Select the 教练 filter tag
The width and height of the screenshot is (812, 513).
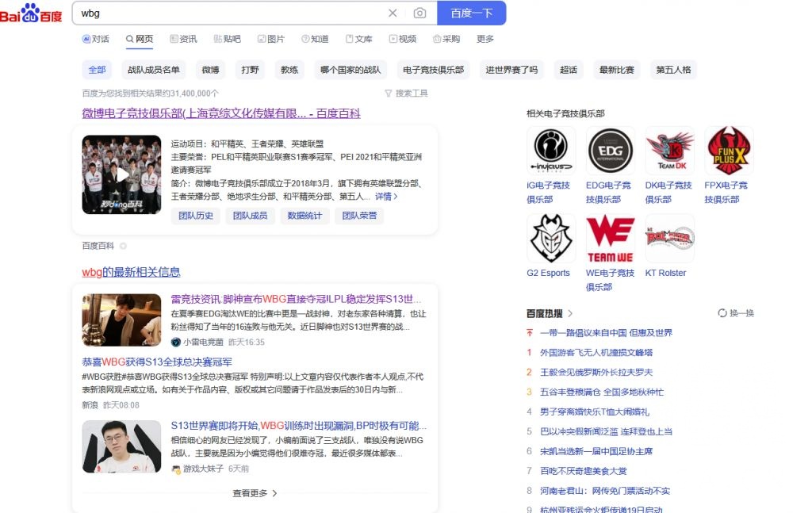pyautogui.click(x=289, y=70)
